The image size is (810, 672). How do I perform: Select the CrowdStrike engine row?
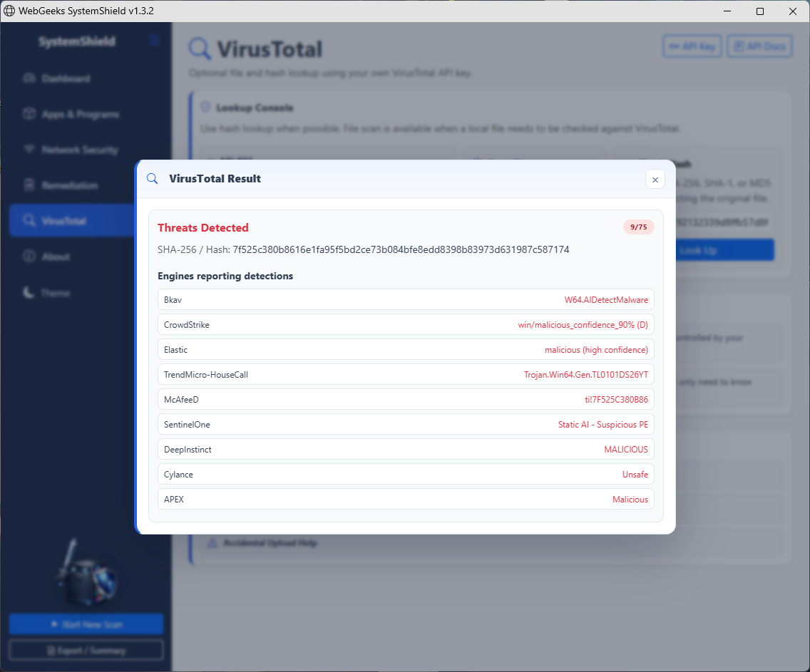(406, 325)
